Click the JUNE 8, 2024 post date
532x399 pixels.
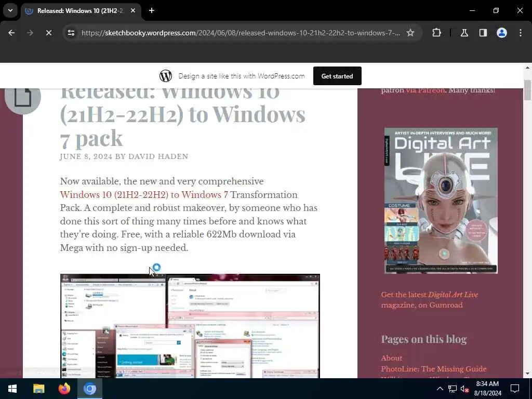point(86,156)
